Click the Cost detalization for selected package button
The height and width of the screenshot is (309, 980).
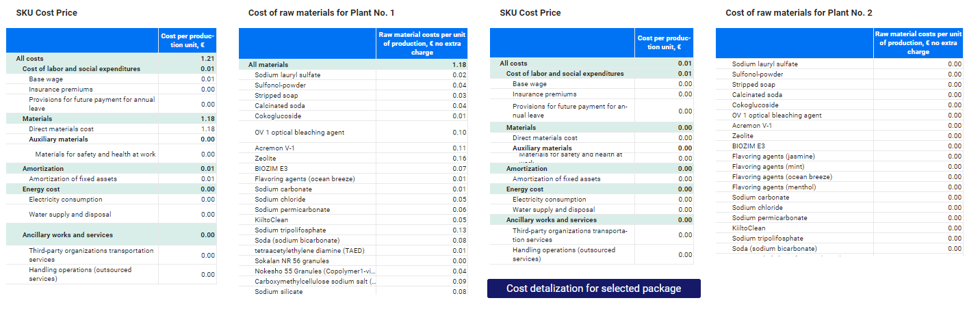click(593, 288)
